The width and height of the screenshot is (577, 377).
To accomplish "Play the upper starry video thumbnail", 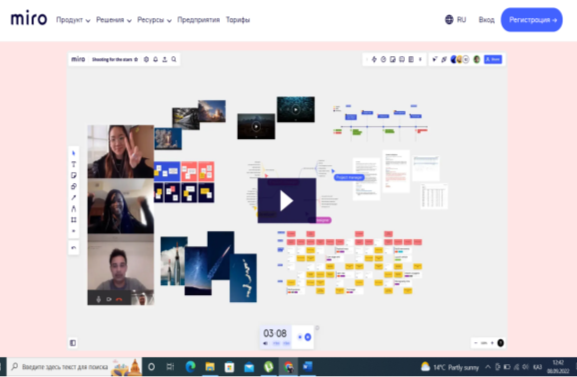I will click(x=296, y=109).
